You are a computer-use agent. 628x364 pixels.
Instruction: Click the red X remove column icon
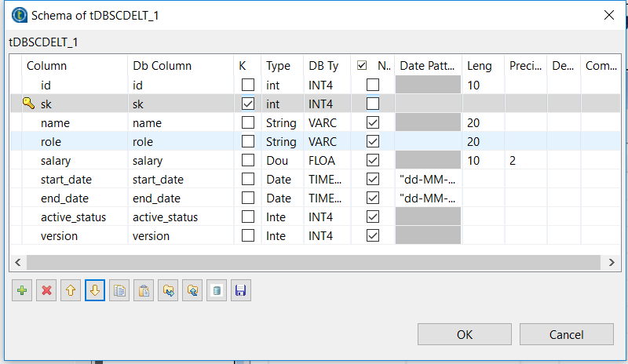coord(46,291)
